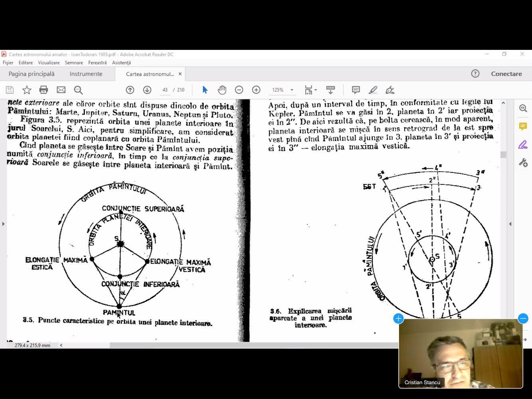The image size is (532, 399).
Task: Click the 'PAMINTUL' label in figure 3.5
Action: 119,312
